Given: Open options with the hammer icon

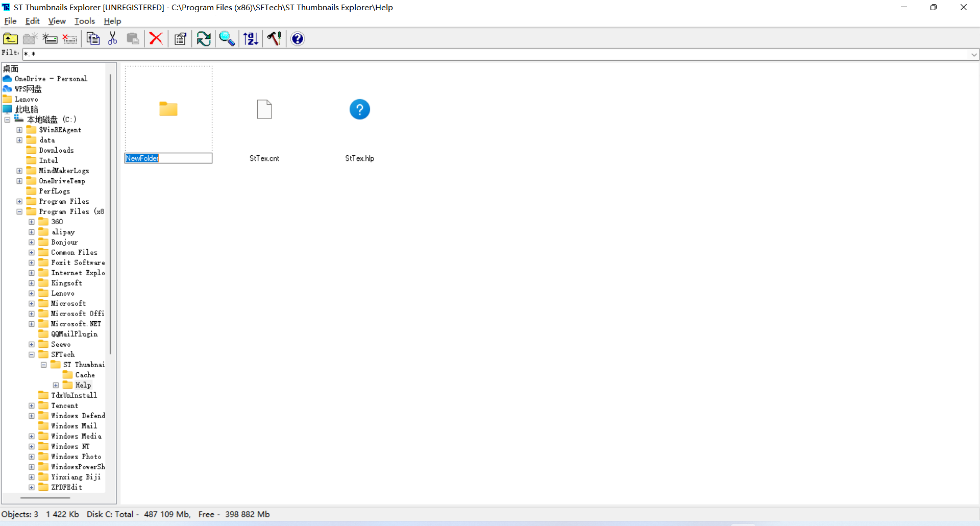Looking at the screenshot, I should coord(274,39).
